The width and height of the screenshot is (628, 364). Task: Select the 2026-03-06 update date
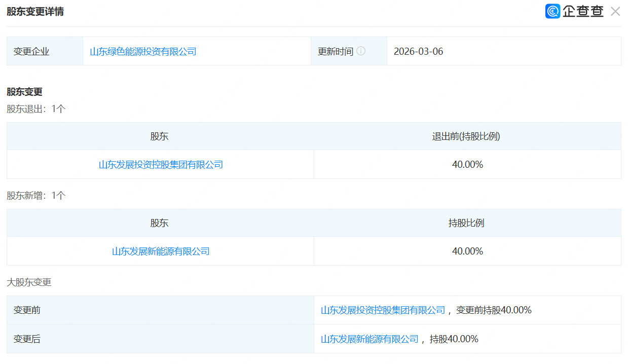(418, 51)
